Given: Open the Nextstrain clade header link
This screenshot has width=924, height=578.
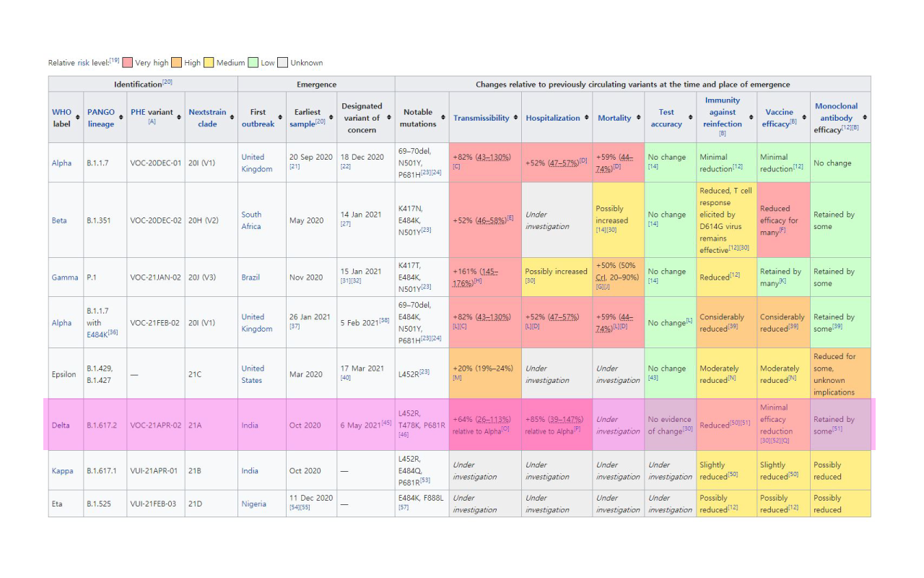Looking at the screenshot, I should (x=207, y=118).
